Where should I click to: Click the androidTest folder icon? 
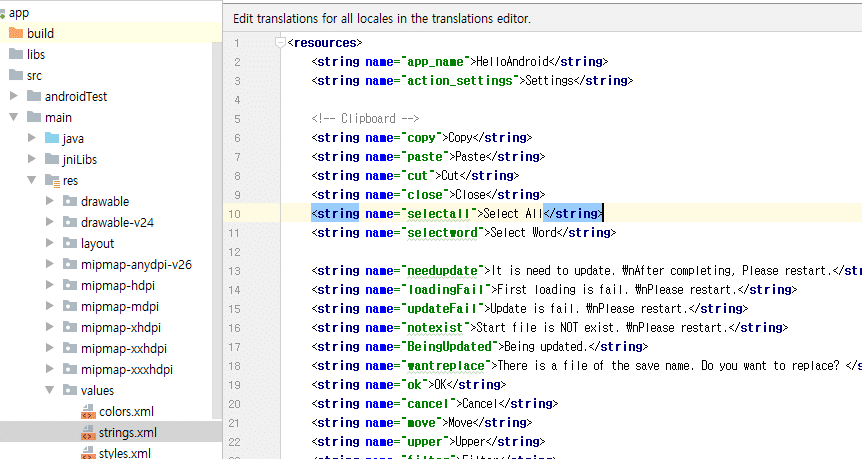[34, 96]
